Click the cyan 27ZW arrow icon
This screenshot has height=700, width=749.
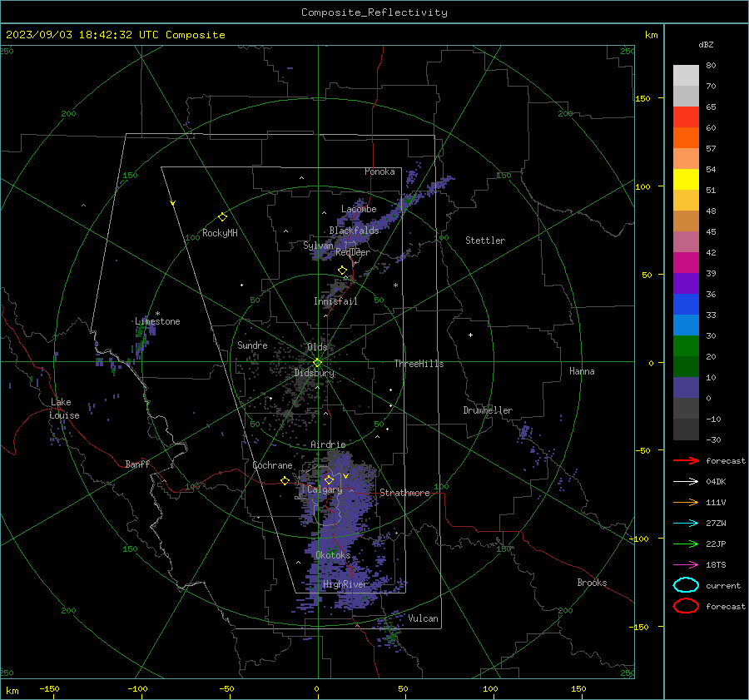[686, 523]
